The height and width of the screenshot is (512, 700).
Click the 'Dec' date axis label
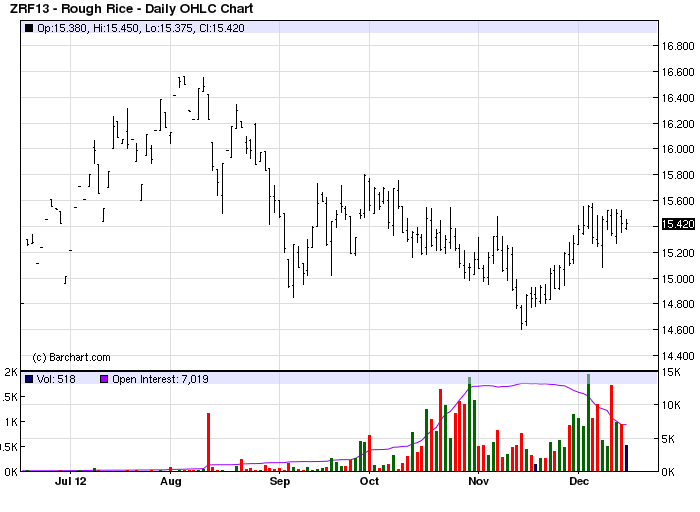[579, 482]
